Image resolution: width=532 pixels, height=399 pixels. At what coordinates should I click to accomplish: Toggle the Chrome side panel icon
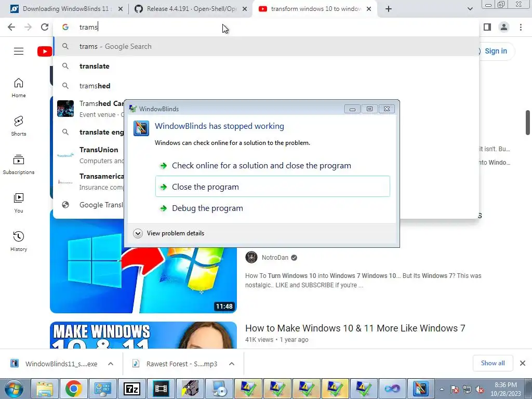point(487,27)
